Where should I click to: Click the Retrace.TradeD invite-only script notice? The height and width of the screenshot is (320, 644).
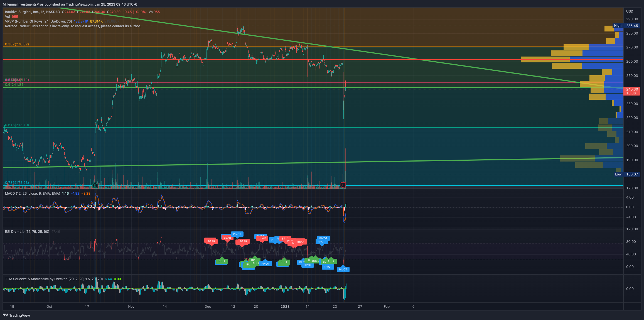(73, 26)
